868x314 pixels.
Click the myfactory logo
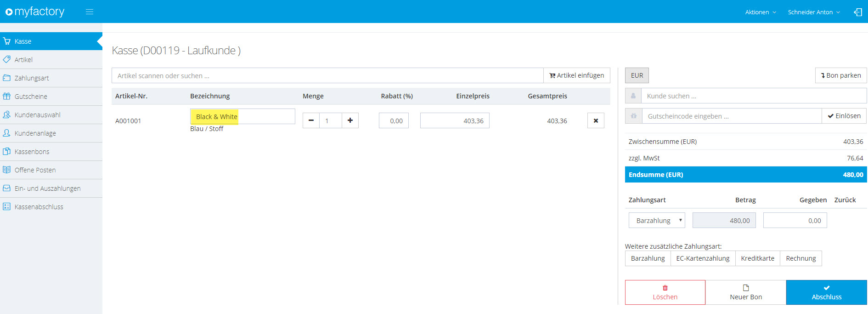click(x=35, y=11)
